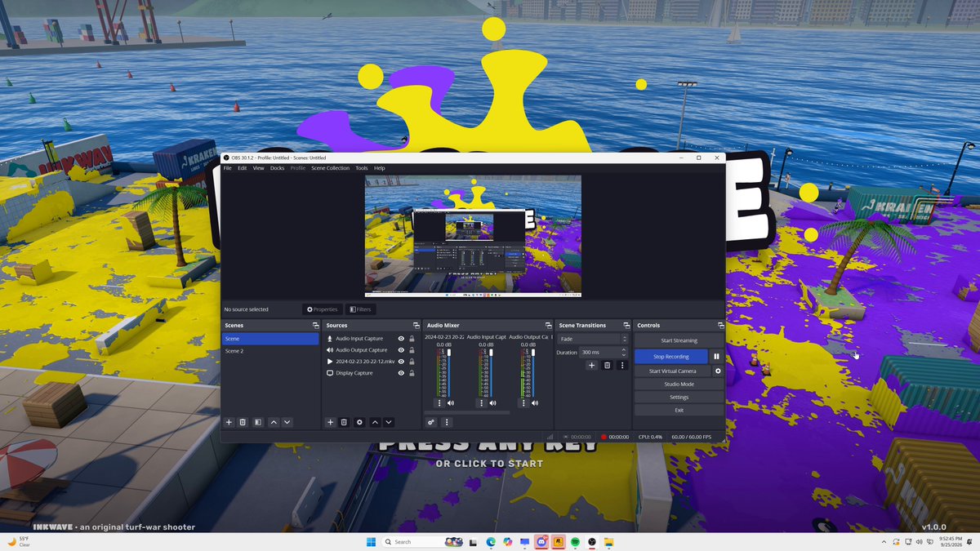
Task: Remove scene transition with trash icon
Action: click(x=607, y=365)
